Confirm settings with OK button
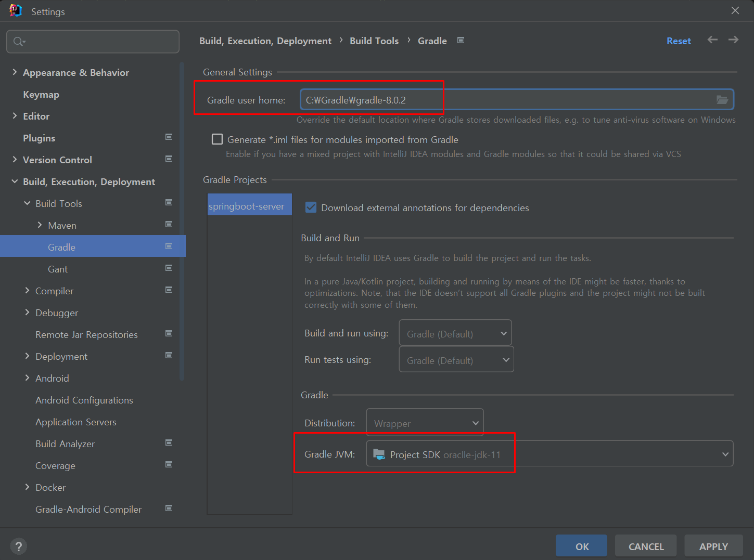This screenshot has width=754, height=560. [582, 546]
